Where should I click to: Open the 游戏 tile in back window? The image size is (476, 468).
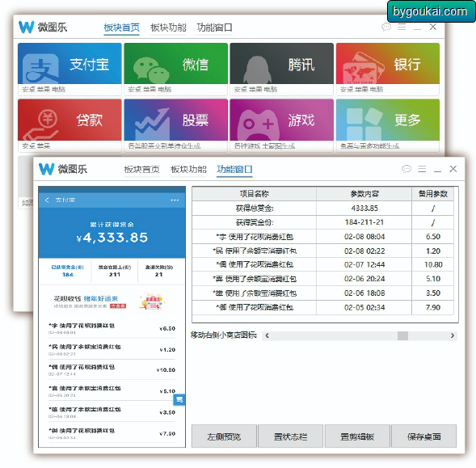click(x=282, y=125)
